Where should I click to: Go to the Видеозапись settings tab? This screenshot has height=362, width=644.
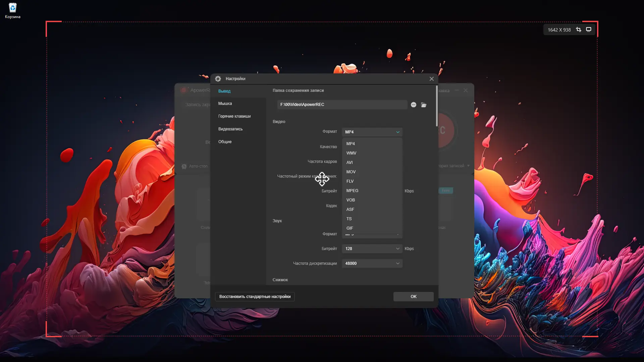230,129
